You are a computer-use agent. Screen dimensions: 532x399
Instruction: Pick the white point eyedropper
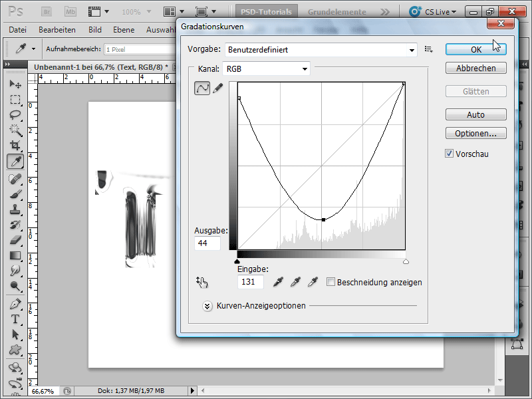coord(313,281)
